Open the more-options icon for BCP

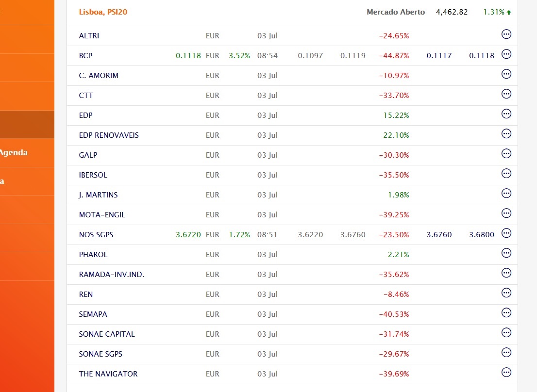click(x=506, y=54)
